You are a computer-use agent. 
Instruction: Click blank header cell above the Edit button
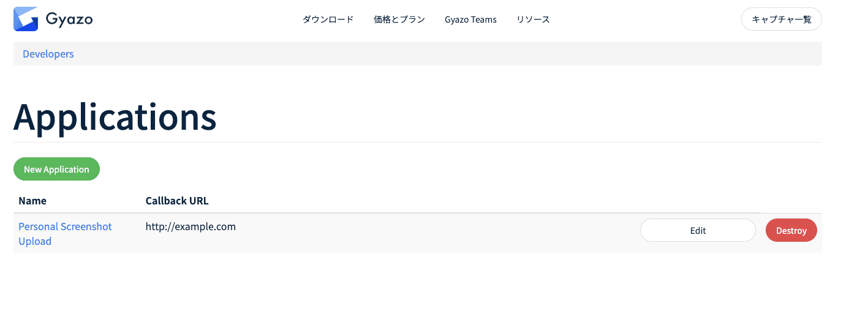[x=698, y=201]
